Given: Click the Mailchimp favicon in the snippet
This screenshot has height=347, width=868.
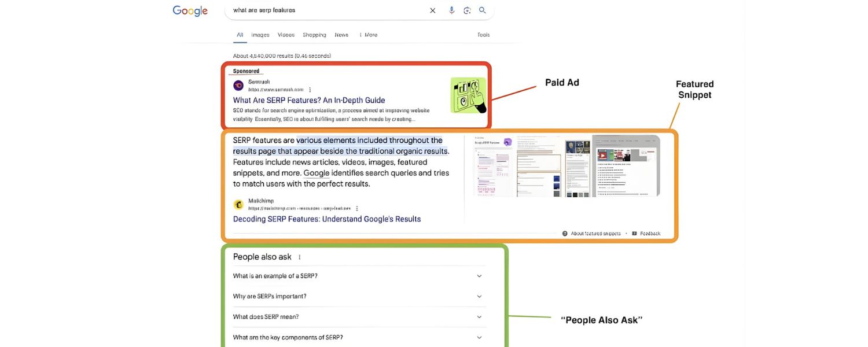Looking at the screenshot, I should pyautogui.click(x=238, y=204).
